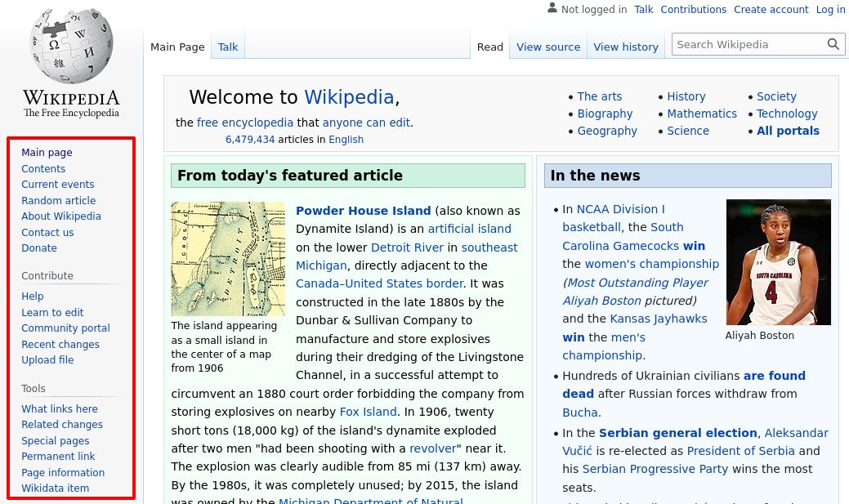Select the Main Page tab
This screenshot has height=504, width=849.
coord(177,47)
